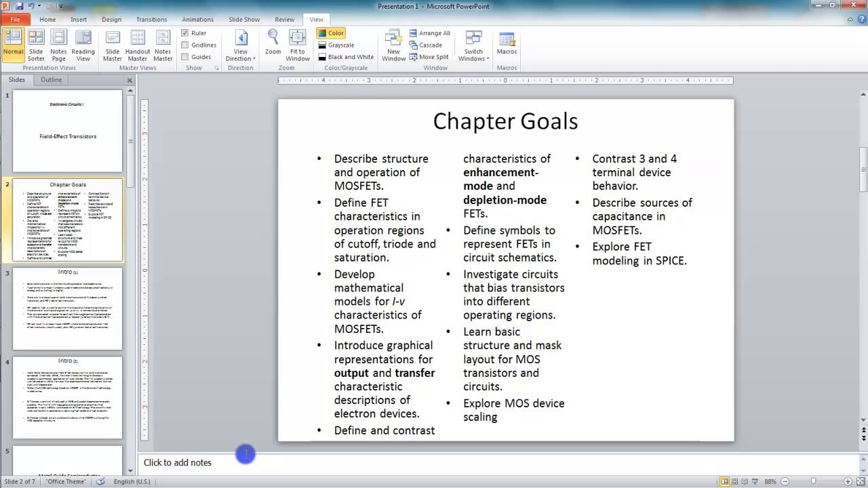Open the Notes Master view
The height and width of the screenshot is (488, 868).
(x=163, y=45)
